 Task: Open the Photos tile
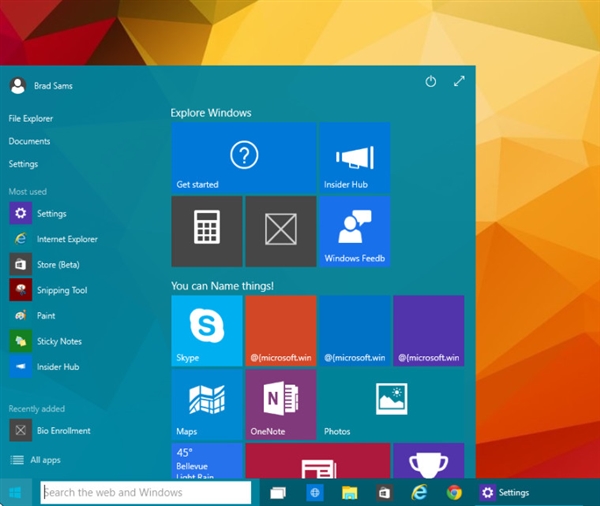coord(390,405)
